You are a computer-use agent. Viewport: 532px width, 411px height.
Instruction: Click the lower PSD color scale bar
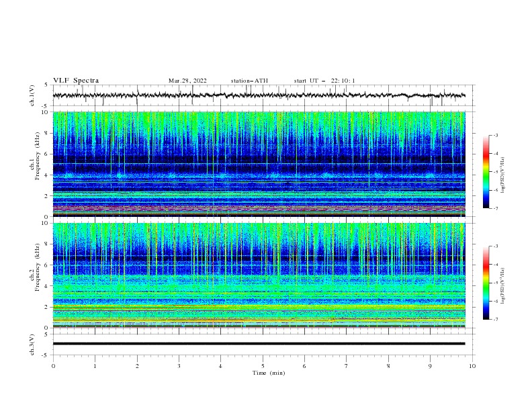[x=486, y=283]
